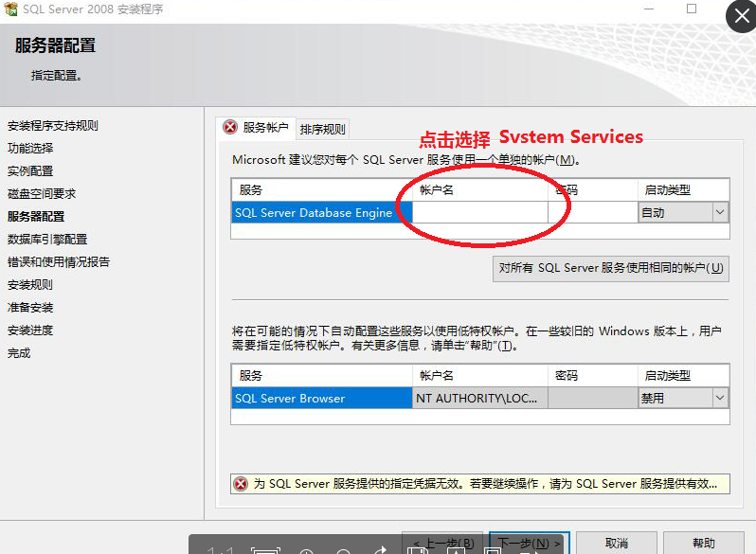Click 错误和使用情况报告 in the step list
Image resolution: width=756 pixels, height=554 pixels.
pyautogui.click(x=59, y=261)
